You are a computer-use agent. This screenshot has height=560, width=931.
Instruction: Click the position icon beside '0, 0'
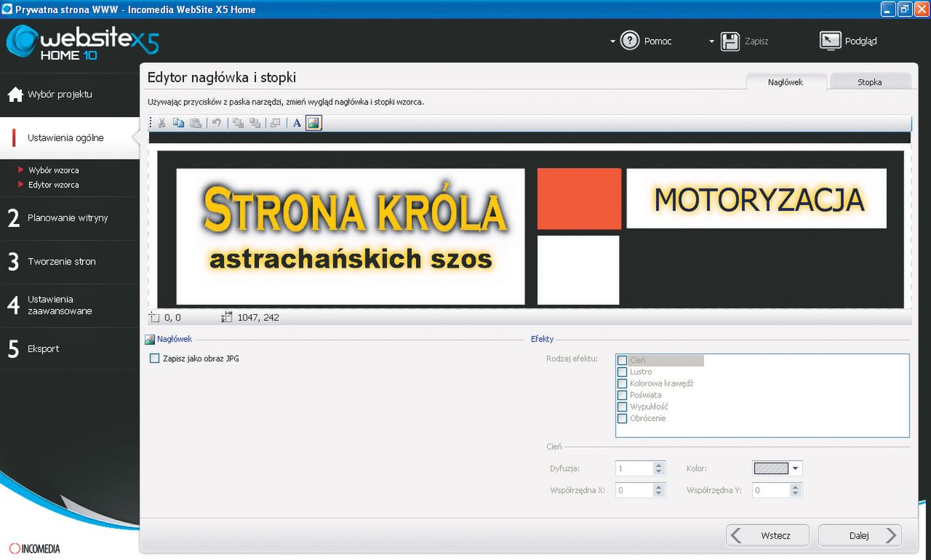pos(154,318)
